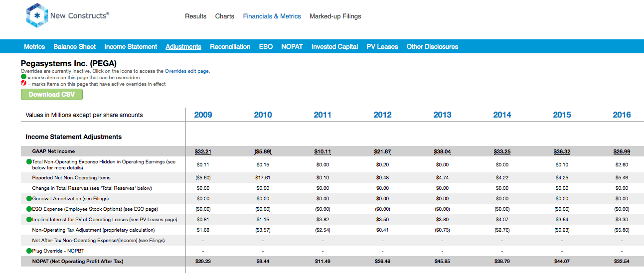Click green override icon for Implied Interest
644x273 pixels.
(x=29, y=220)
